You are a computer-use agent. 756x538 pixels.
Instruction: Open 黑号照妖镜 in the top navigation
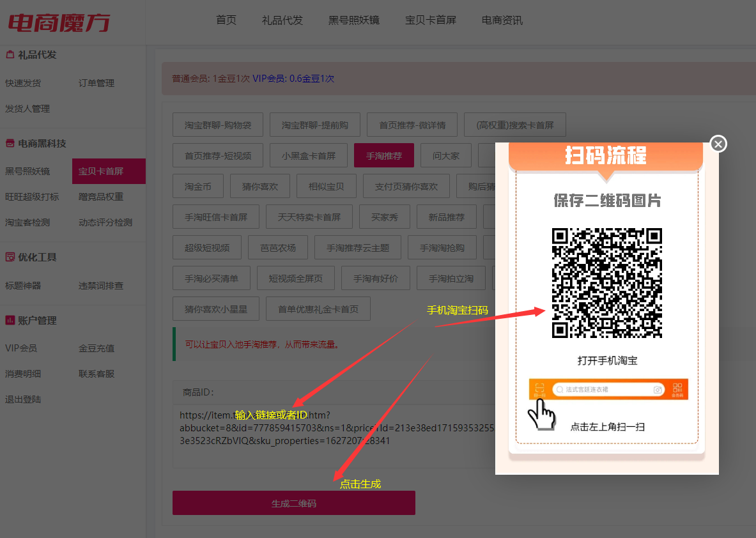click(354, 20)
